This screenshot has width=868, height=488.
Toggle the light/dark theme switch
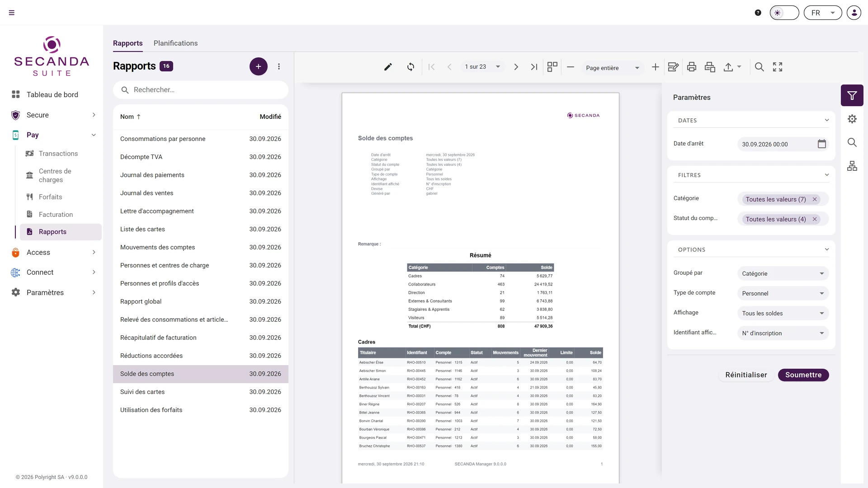[784, 13]
